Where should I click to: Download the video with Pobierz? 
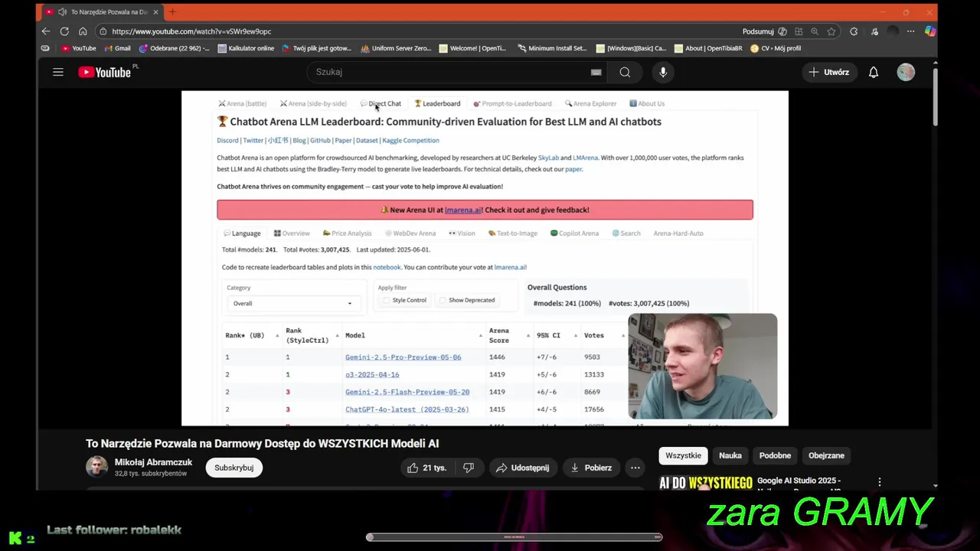590,468
